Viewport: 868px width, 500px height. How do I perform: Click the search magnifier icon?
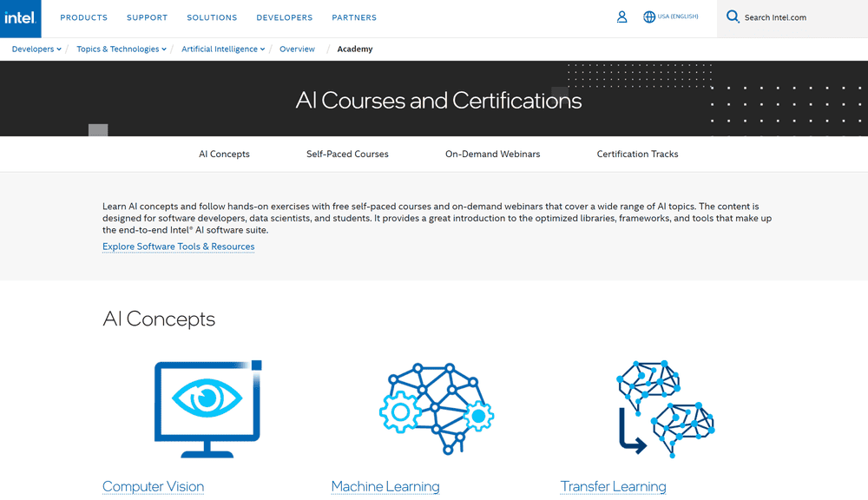pyautogui.click(x=733, y=16)
